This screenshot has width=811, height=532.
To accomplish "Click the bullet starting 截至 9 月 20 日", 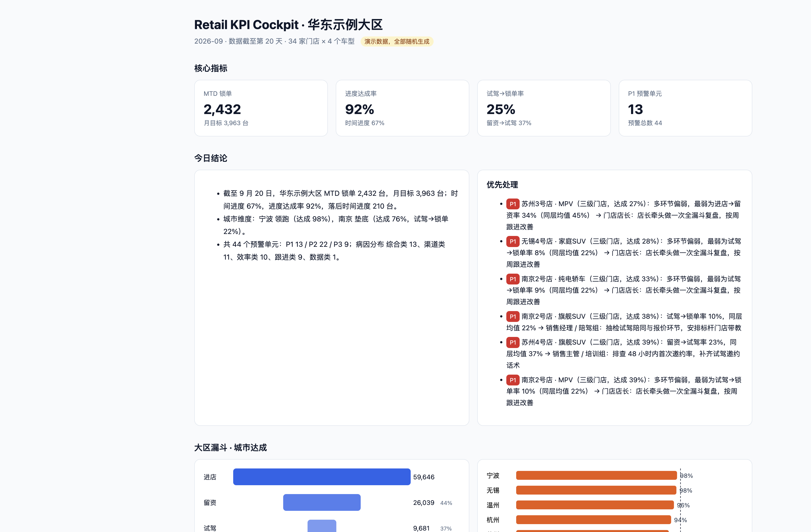I will [341, 199].
